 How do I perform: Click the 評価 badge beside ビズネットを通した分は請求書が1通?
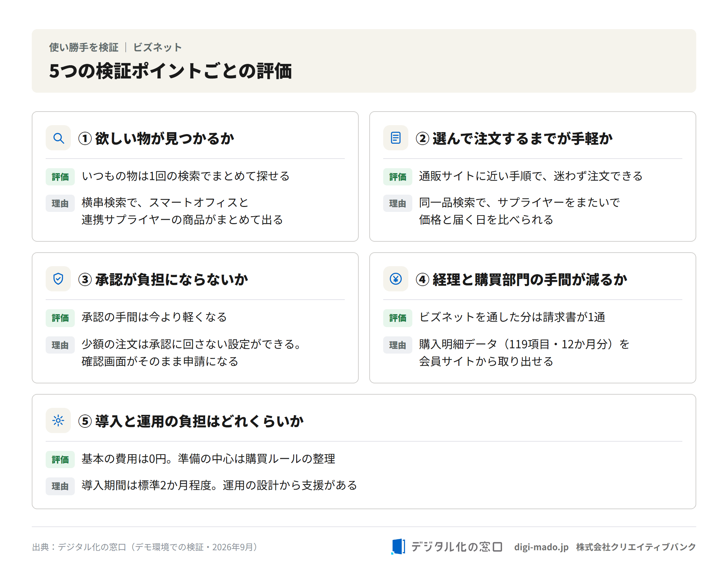pos(397,318)
